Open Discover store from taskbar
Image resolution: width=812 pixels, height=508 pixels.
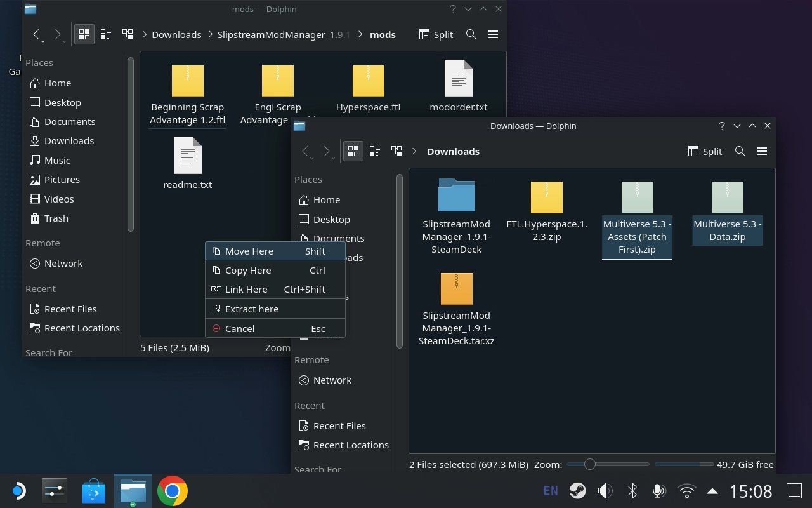click(x=93, y=491)
